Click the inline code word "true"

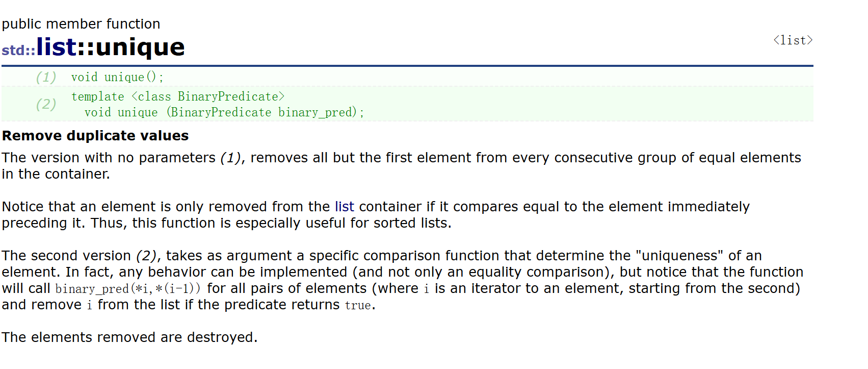click(358, 305)
